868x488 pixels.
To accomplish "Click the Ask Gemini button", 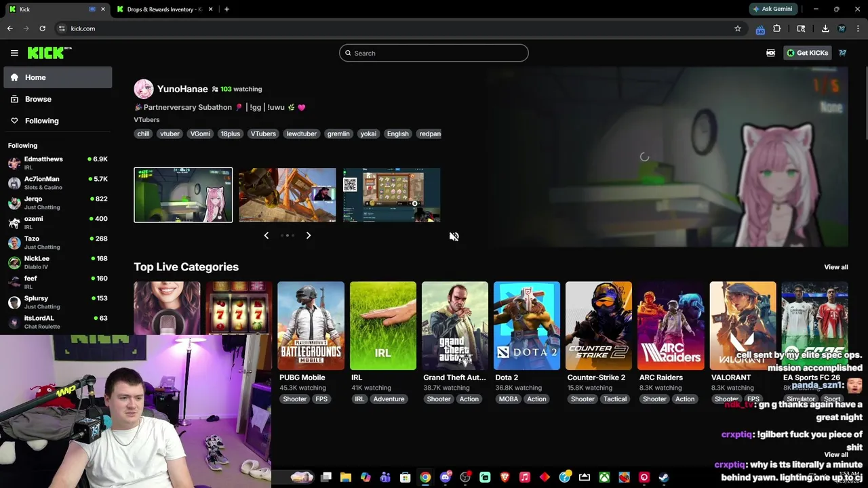I will click(x=772, y=9).
